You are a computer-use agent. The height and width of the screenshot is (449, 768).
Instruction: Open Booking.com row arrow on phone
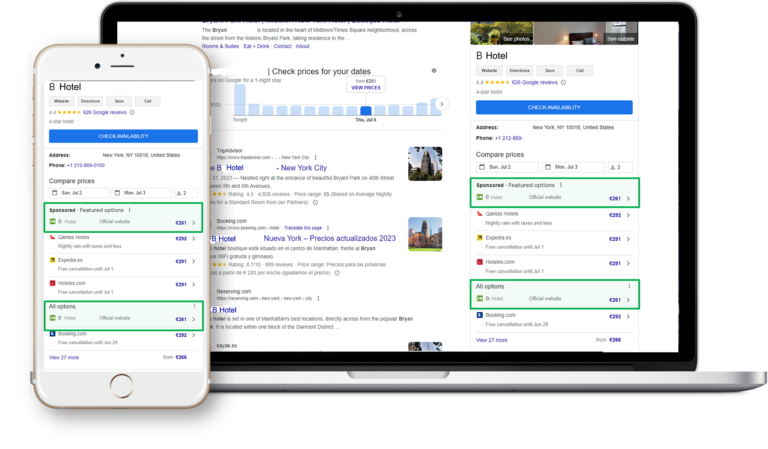pyautogui.click(x=194, y=335)
